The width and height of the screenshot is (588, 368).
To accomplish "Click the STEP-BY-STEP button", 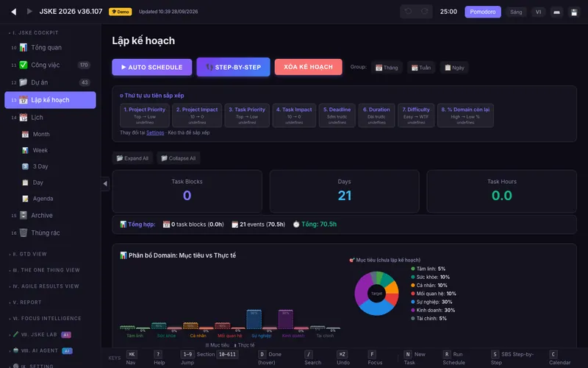I will coord(233,67).
